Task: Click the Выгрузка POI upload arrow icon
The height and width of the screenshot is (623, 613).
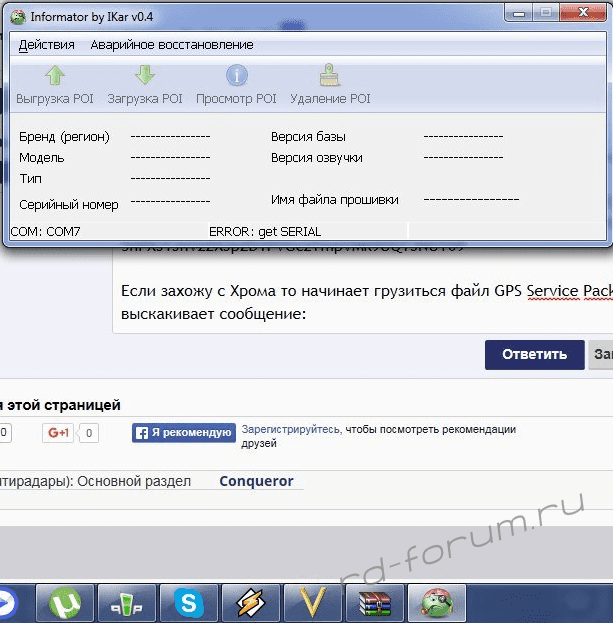Action: (55, 76)
